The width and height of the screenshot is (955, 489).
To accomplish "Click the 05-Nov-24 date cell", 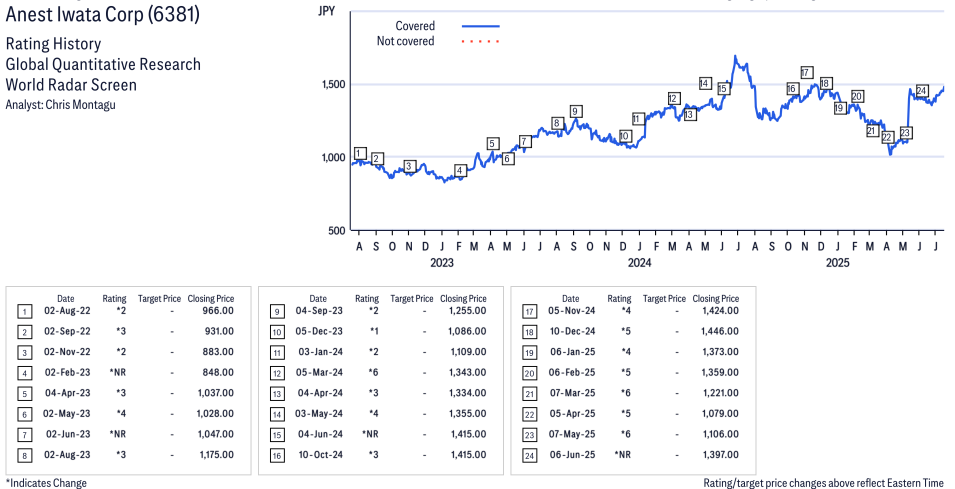I will point(572,311).
